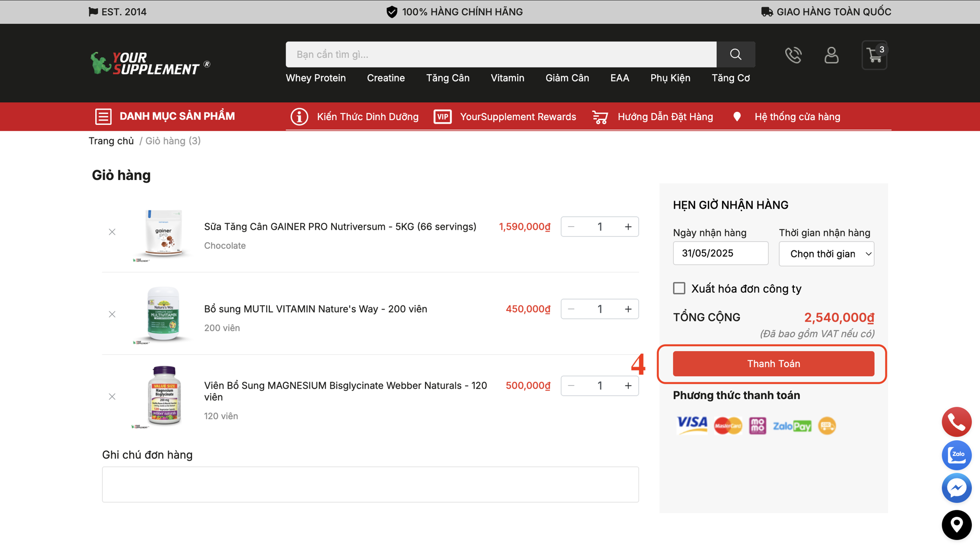This screenshot has width=980, height=558.
Task: Expand Chọn thời gian dropdown
Action: [x=826, y=254]
